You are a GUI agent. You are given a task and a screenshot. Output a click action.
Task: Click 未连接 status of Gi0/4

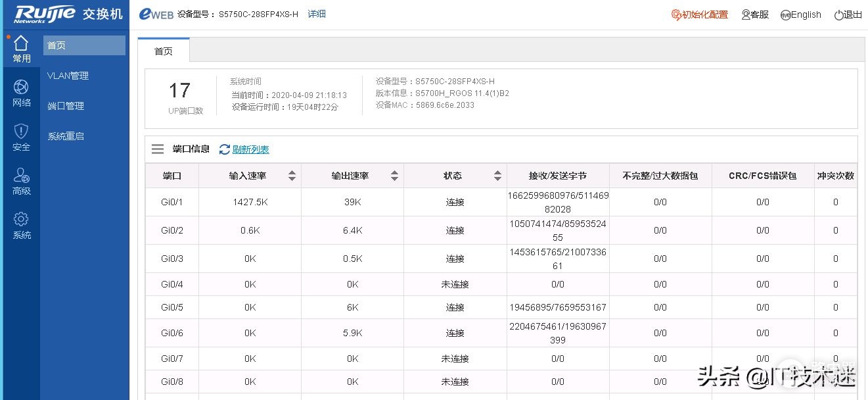(455, 284)
